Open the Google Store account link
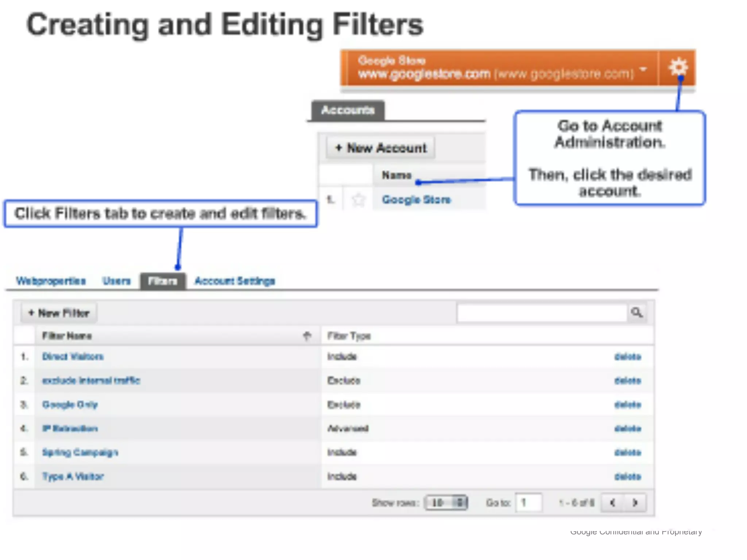 [x=416, y=200]
